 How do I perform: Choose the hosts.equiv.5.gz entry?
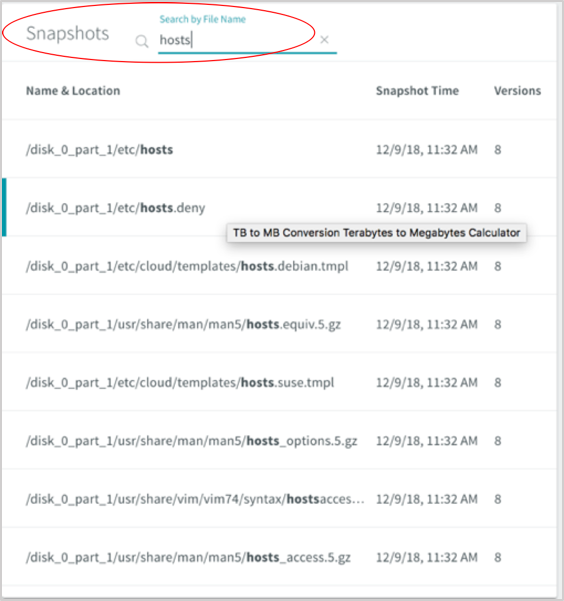pyautogui.click(x=279, y=324)
